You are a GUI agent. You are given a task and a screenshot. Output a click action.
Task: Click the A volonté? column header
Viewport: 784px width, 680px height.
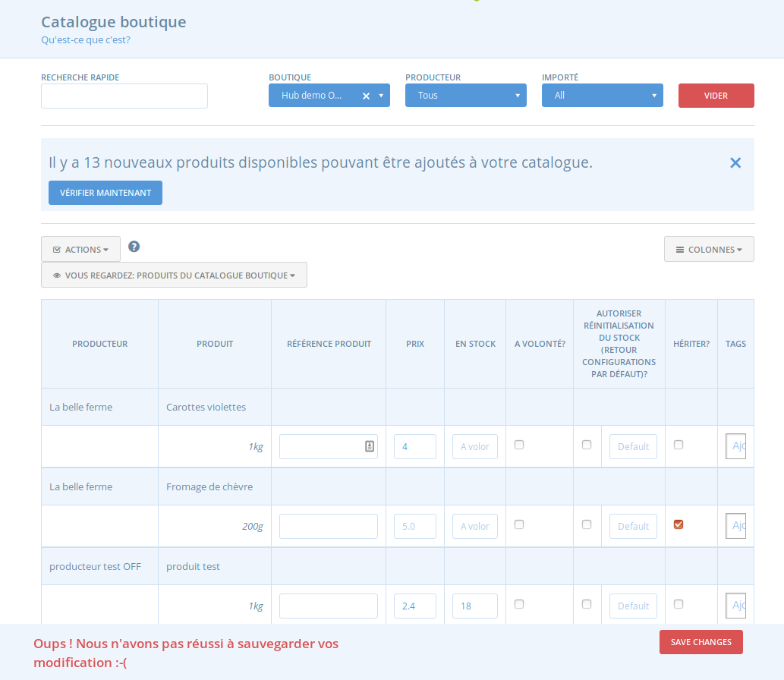540,344
